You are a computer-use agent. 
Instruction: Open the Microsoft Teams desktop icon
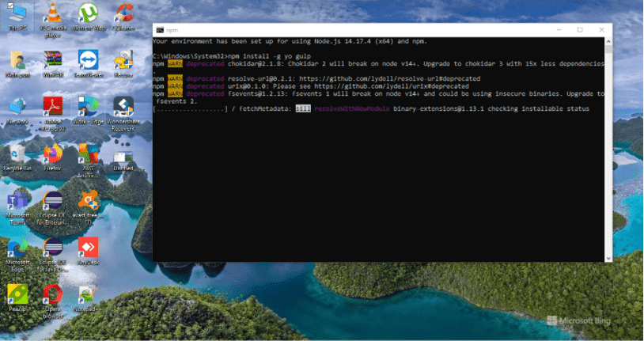coord(17,200)
